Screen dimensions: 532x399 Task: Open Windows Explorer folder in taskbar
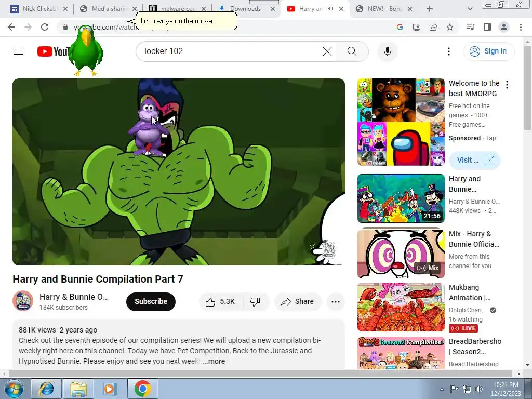click(x=78, y=389)
